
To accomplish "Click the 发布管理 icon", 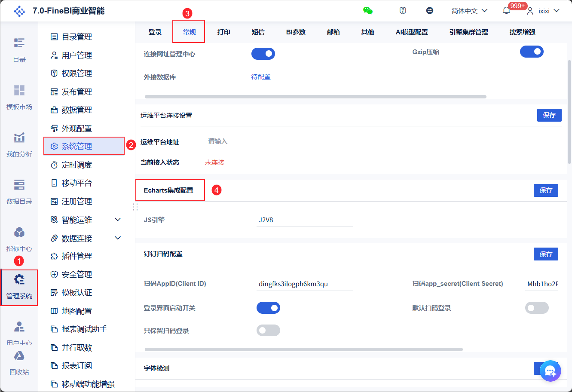I will coord(54,92).
